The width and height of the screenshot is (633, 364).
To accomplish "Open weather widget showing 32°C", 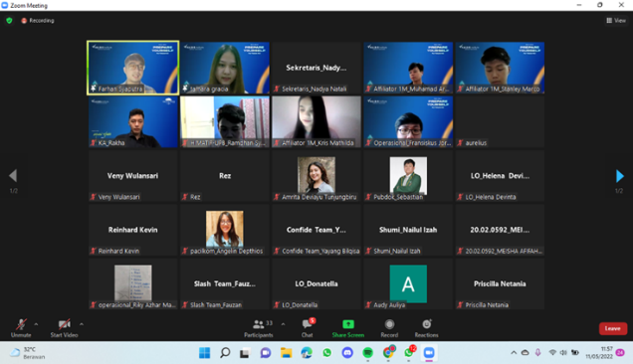I will tap(28, 353).
